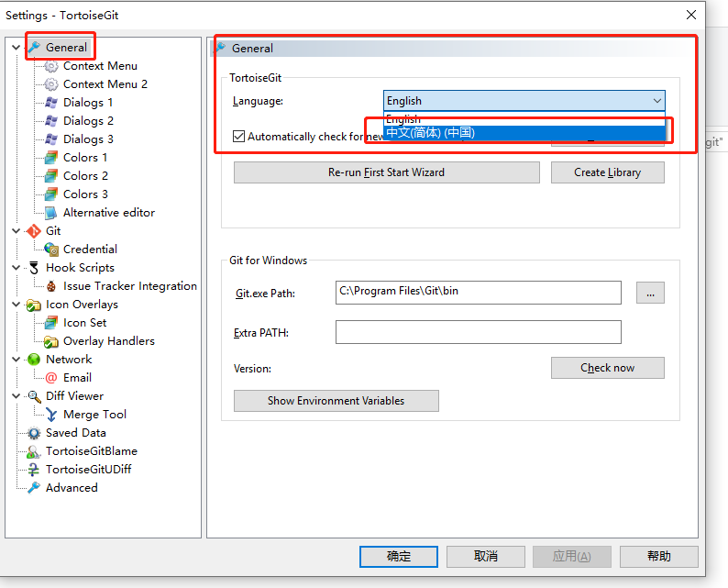Click the TortoiseGitBlame person icon
This screenshot has width=728, height=588.
pyautogui.click(x=34, y=451)
